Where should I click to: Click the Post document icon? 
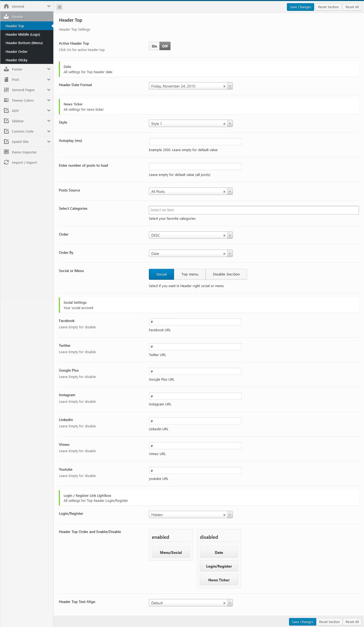pos(6,79)
